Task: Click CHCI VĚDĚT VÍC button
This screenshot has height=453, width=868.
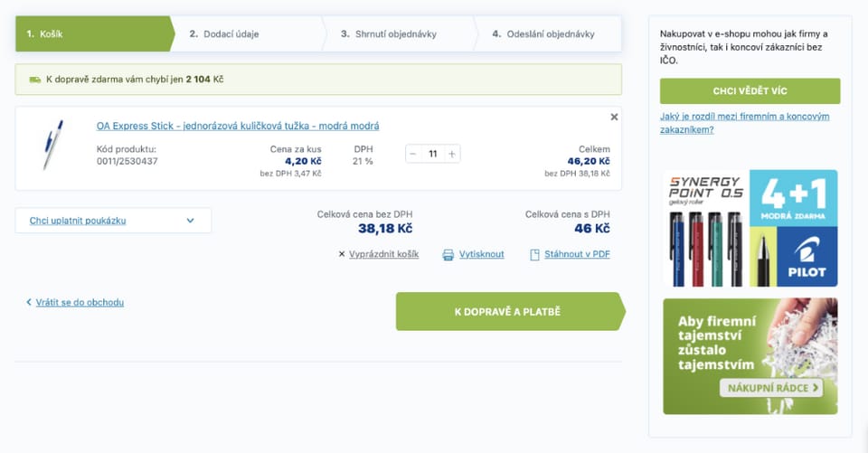Action: pos(750,90)
